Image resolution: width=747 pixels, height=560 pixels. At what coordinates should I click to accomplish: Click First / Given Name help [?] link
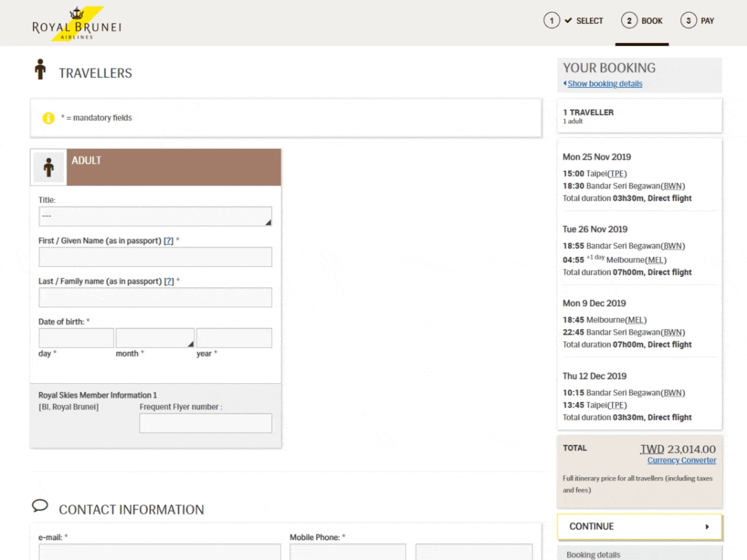click(168, 241)
